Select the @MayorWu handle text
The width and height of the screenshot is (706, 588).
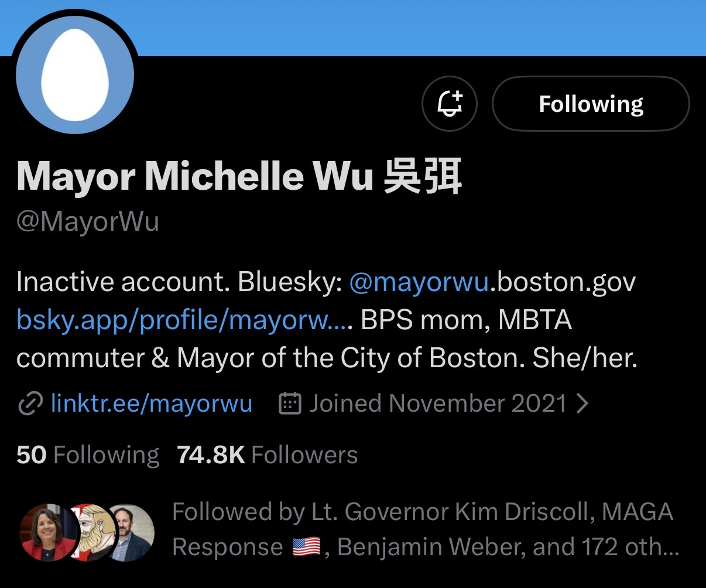[88, 223]
